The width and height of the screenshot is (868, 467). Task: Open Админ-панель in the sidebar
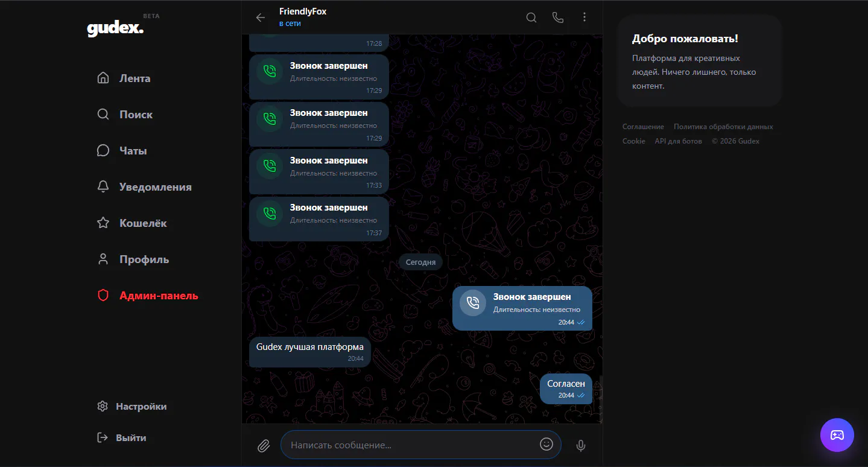point(148,296)
